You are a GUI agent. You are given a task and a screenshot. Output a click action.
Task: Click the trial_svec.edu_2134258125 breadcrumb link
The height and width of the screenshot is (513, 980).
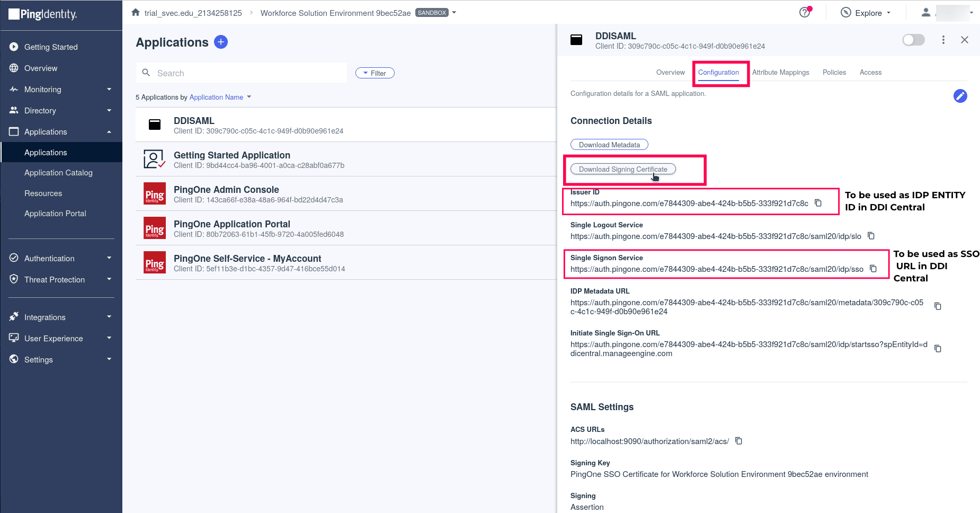pyautogui.click(x=193, y=13)
